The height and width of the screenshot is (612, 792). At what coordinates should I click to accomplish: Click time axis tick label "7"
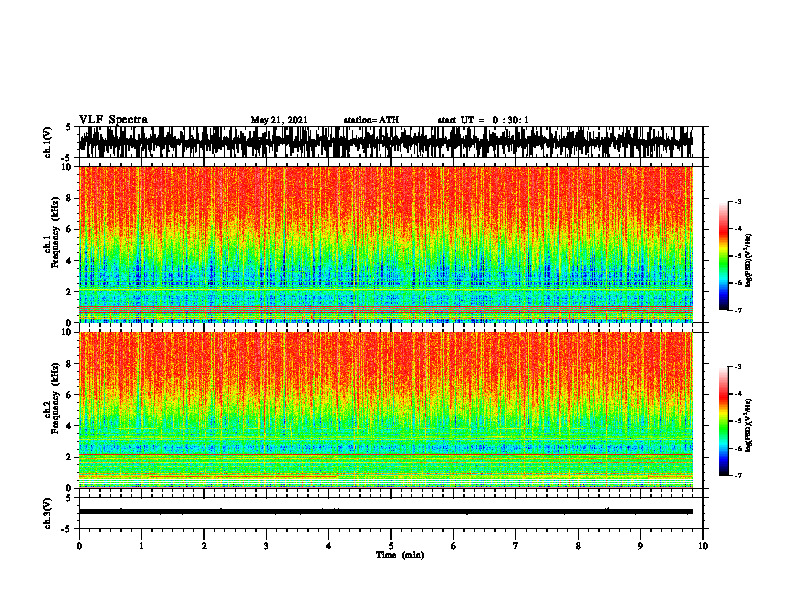click(x=516, y=546)
